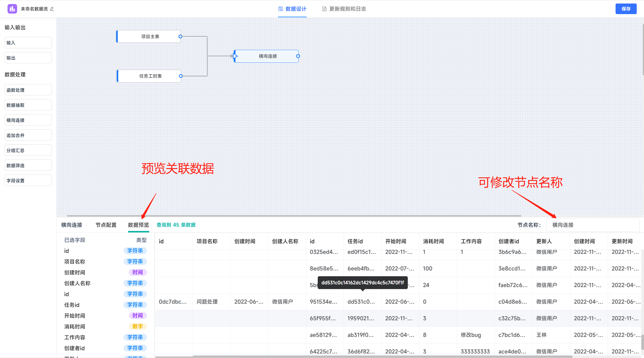Click the 节点名称 input field
Viewport: 644px width, 358px height.
[x=593, y=225]
